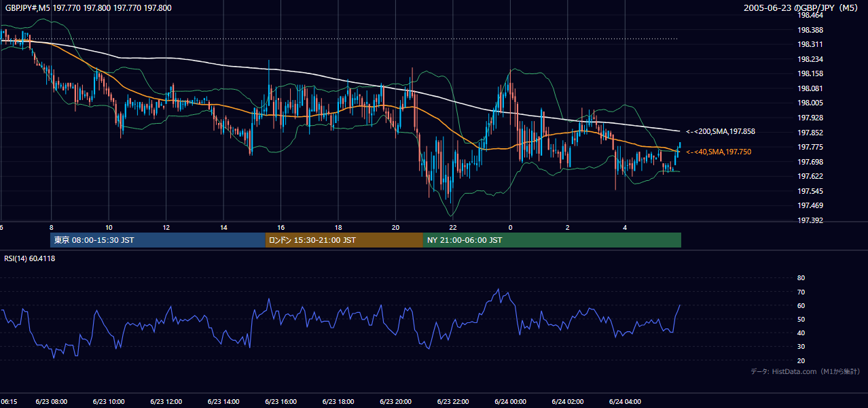The height and width of the screenshot is (408, 868).
Task: Click price axis value 198.158
Action: 811,73
